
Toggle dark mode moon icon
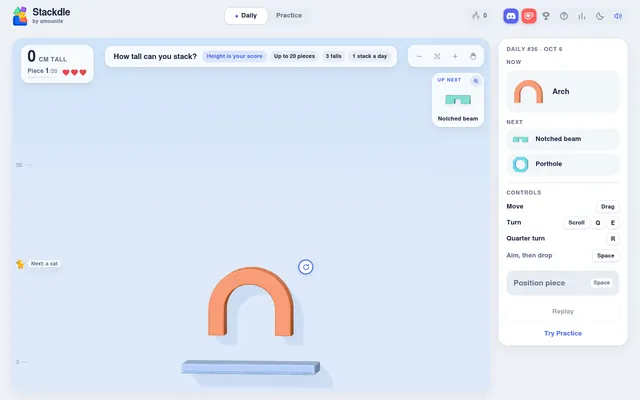(600, 16)
